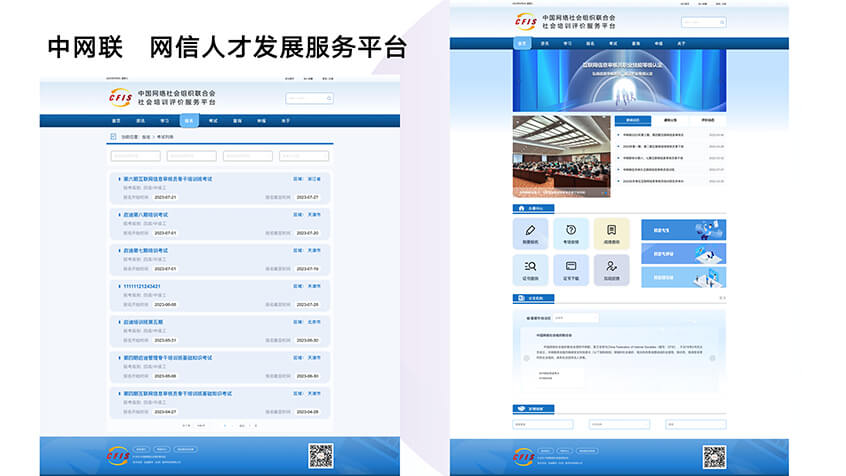The height and width of the screenshot is (476, 846).
Task: Click the right carousel arrow in the organization intro panel
Action: 713,360
